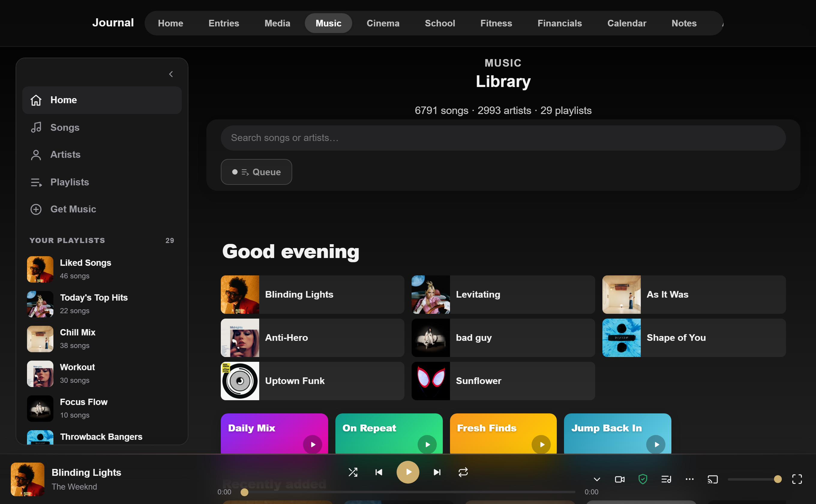Viewport: 816px width, 504px height.
Task: Switch to the Cinema tab
Action: point(383,23)
